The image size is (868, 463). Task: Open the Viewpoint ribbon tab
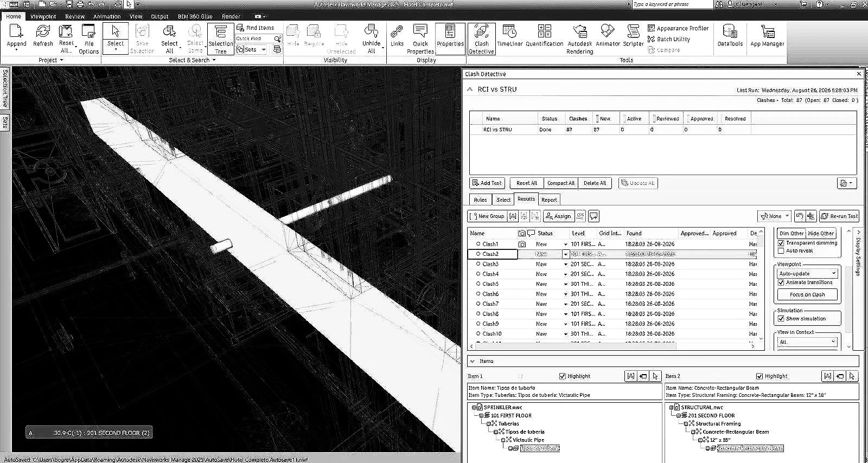[x=43, y=16]
